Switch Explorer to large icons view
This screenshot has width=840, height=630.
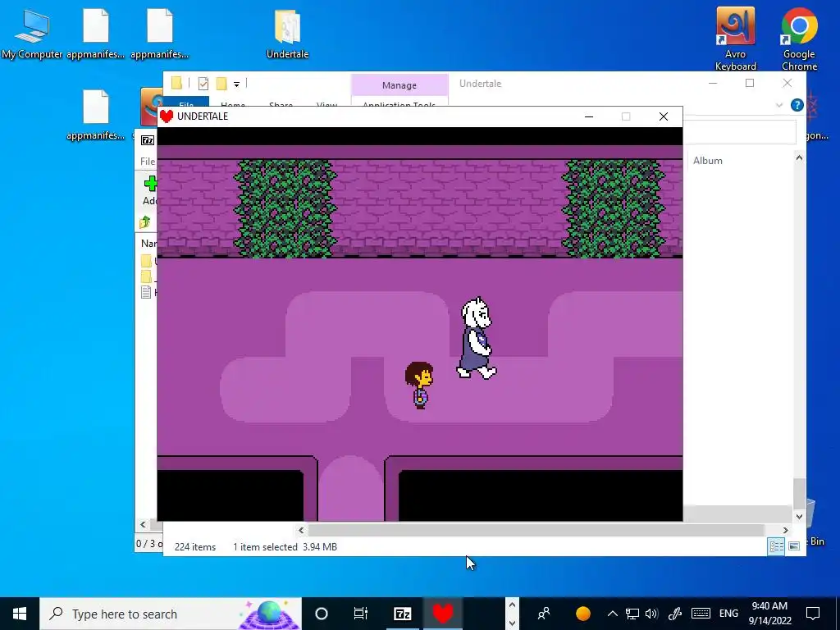coord(794,546)
